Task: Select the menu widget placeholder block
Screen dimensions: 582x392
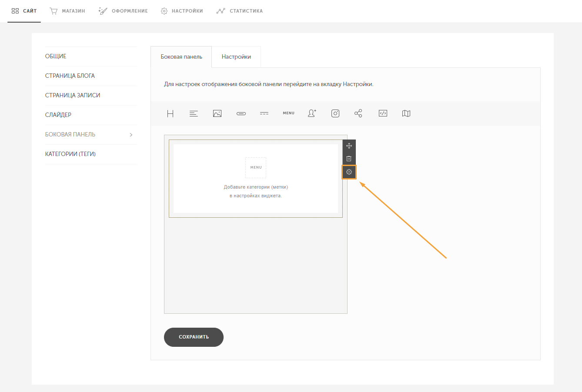Action: click(x=256, y=179)
